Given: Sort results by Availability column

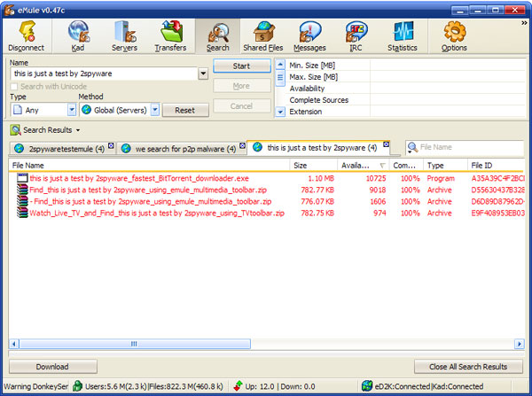Looking at the screenshot, I should pyautogui.click(x=364, y=166).
